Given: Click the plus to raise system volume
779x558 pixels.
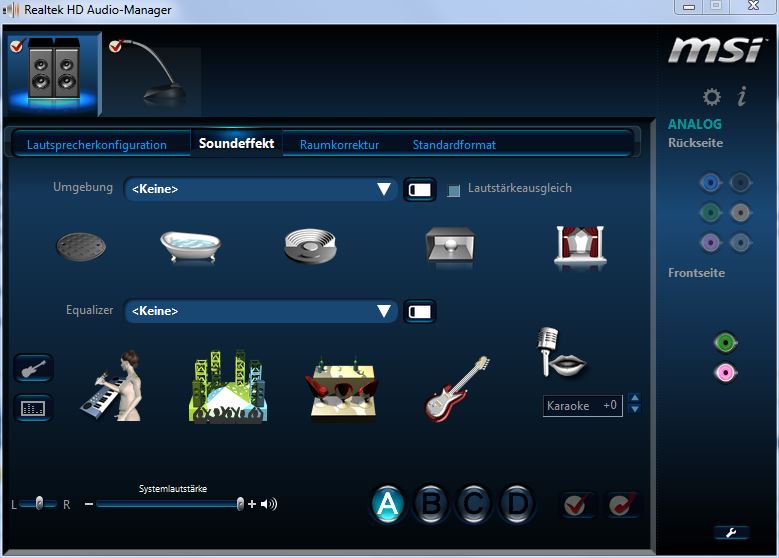Looking at the screenshot, I should pos(252,504).
